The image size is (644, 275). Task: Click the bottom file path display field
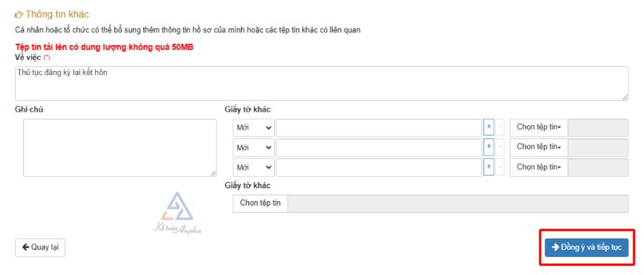pyautogui.click(x=458, y=203)
